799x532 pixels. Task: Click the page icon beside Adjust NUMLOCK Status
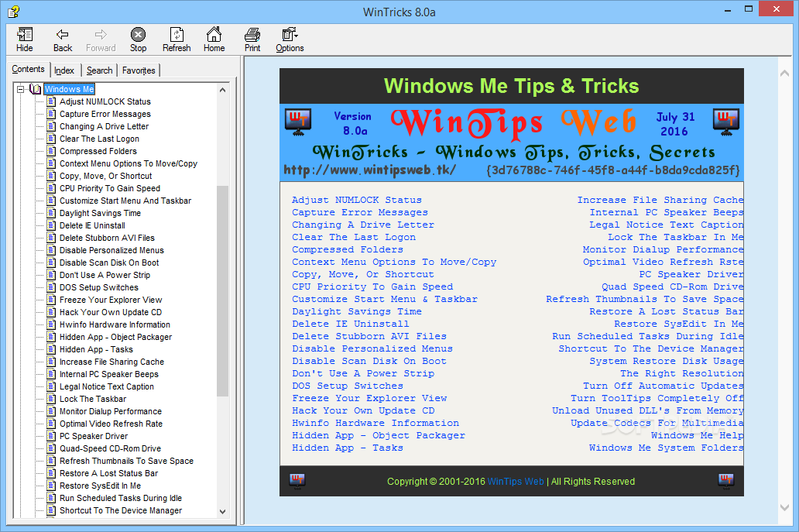(51, 101)
